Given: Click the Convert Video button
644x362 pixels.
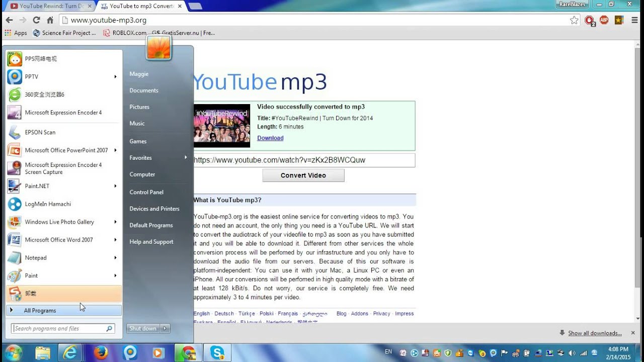Looking at the screenshot, I should [303, 175].
